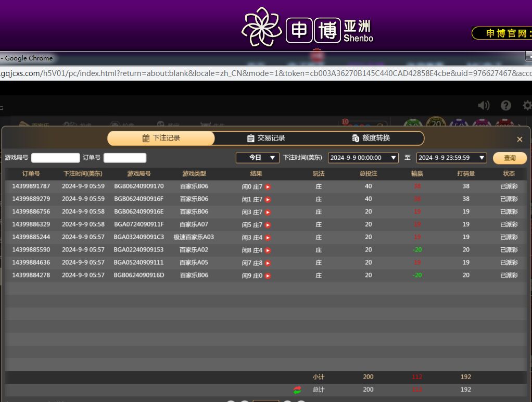Close the betting records dialog
The width and height of the screenshot is (532, 402).
click(520, 140)
